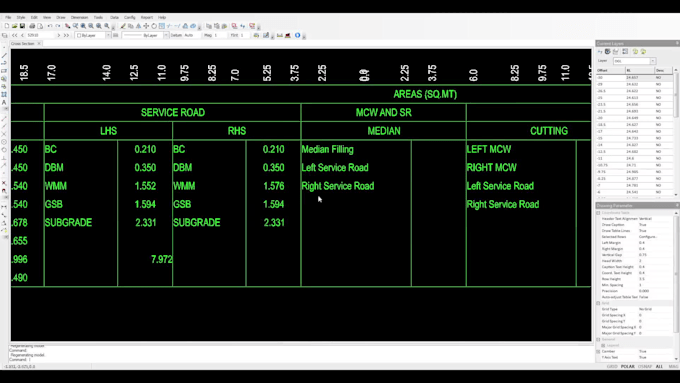680x383 pixels.
Task: Click the color swatch beside ByLayer
Action: click(79, 35)
